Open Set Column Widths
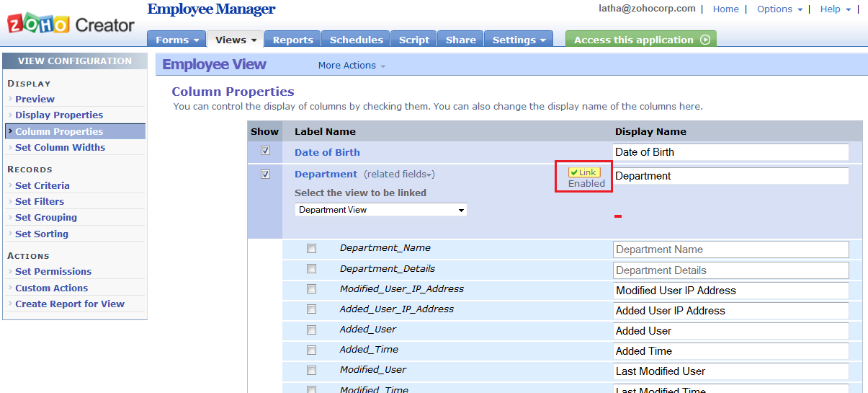Viewport: 868px width, 393px height. [60, 147]
